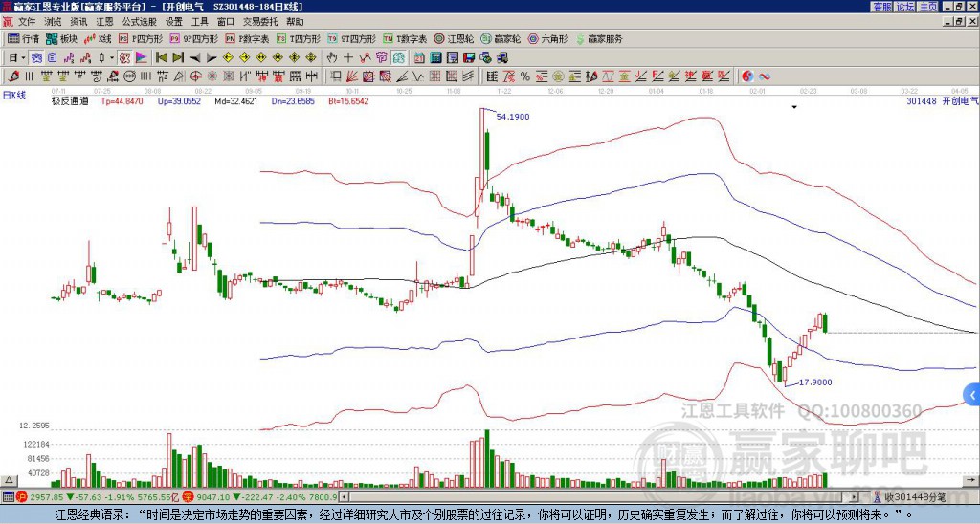Viewport: 980px width, 524px height.
Task: Open the T数字表 tool
Action: point(405,38)
